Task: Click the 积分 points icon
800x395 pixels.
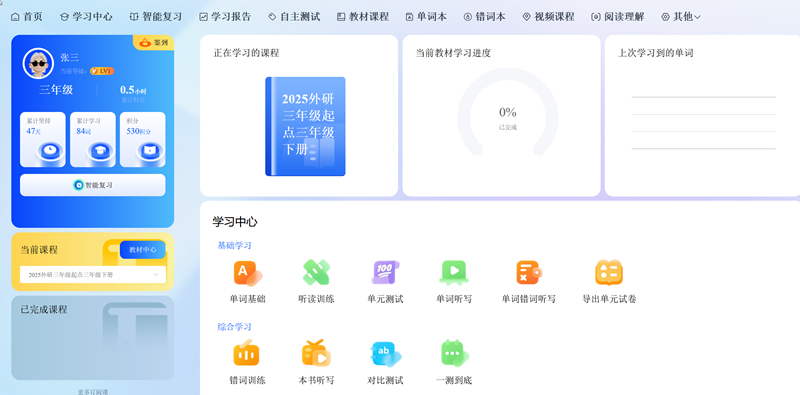Action: pyautogui.click(x=149, y=151)
